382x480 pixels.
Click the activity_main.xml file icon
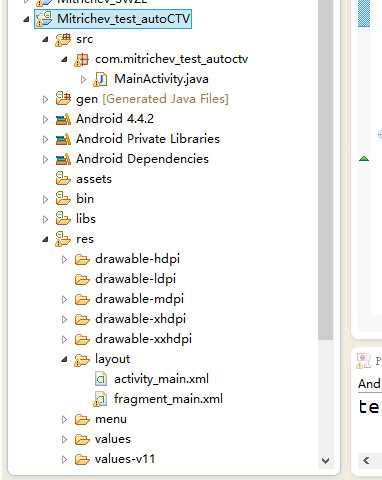(101, 379)
